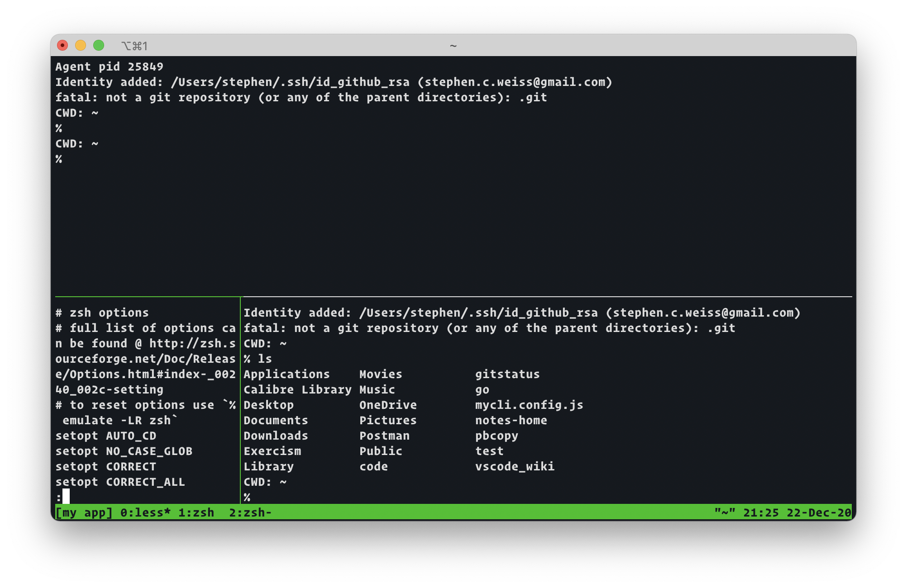Switch to the 1:zsh tmux window
The image size is (907, 588).
(x=196, y=512)
